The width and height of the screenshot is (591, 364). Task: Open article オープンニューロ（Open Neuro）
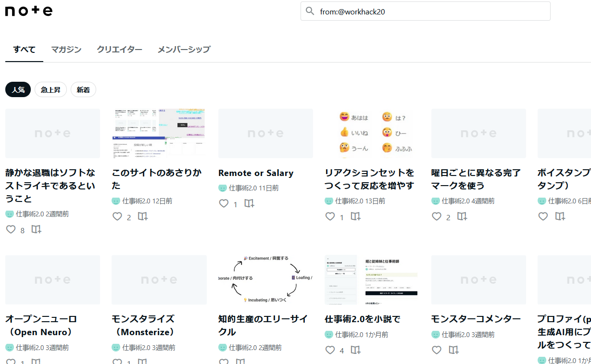click(41, 326)
